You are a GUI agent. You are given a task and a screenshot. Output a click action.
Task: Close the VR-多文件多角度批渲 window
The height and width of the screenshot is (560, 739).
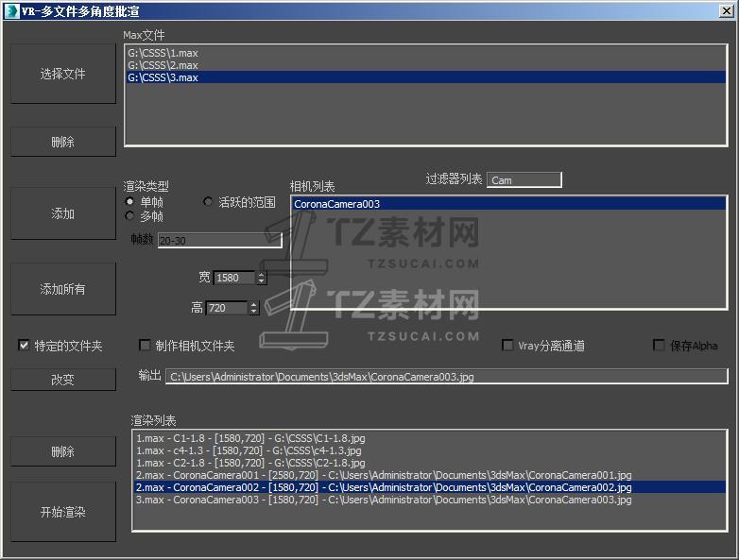point(727,10)
